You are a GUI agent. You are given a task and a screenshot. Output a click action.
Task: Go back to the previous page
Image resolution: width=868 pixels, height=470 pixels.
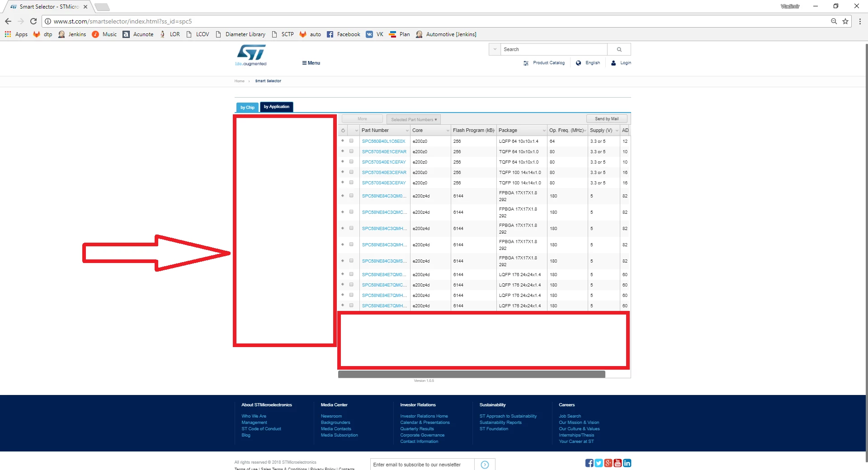(8, 21)
